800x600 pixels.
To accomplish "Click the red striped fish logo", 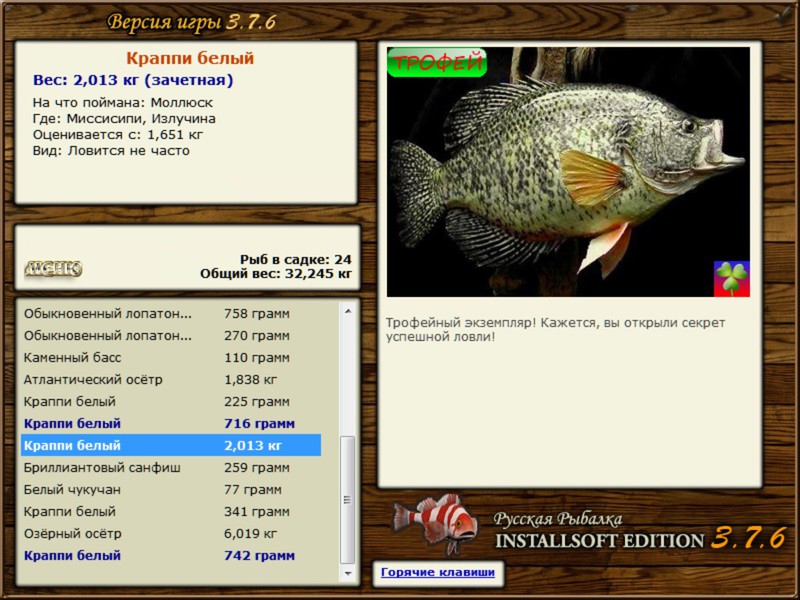I will (435, 523).
